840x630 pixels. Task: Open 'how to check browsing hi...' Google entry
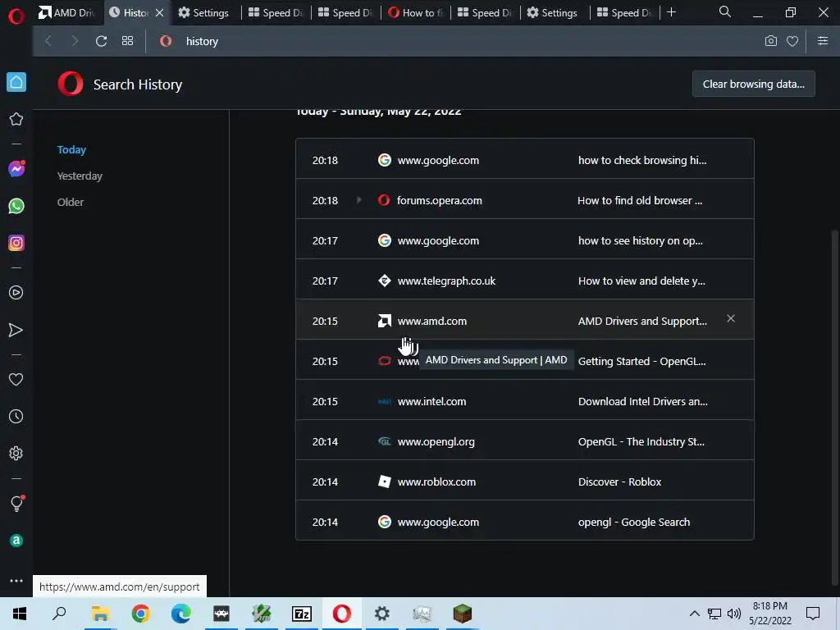point(524,160)
